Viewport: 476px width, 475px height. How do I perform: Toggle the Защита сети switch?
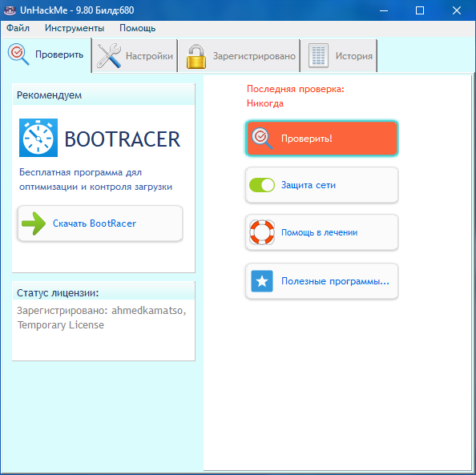pos(262,185)
